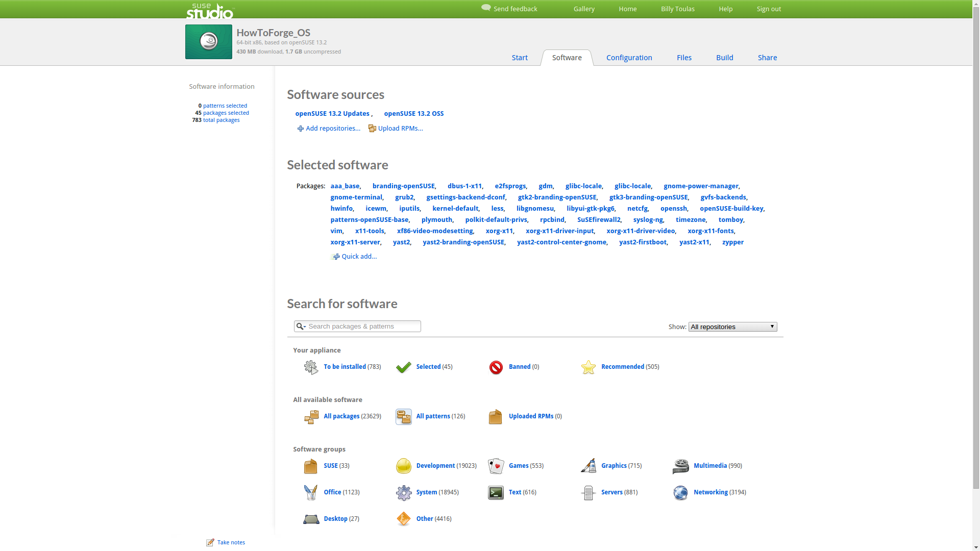Click the green Selected checkmark icon
980x551 pixels.
[x=403, y=367]
